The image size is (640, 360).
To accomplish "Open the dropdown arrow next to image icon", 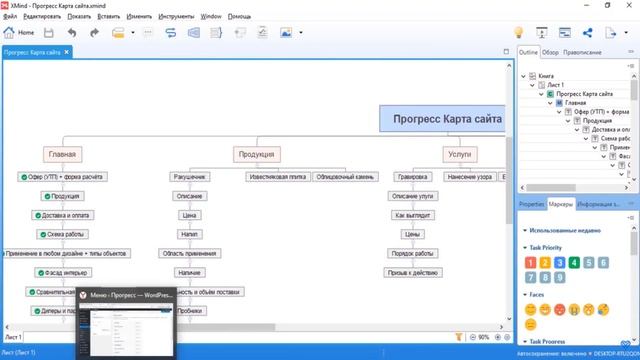I will [x=301, y=33].
